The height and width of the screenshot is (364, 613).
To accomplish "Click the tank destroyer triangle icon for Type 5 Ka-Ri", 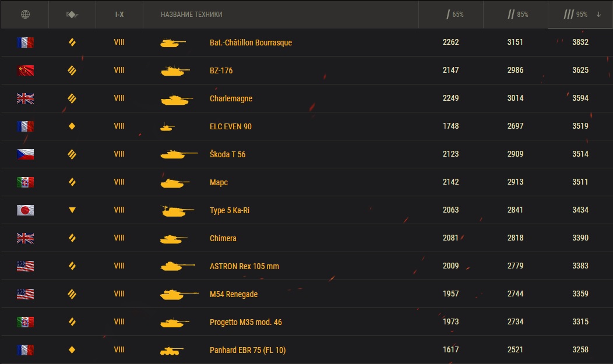I will 72,210.
